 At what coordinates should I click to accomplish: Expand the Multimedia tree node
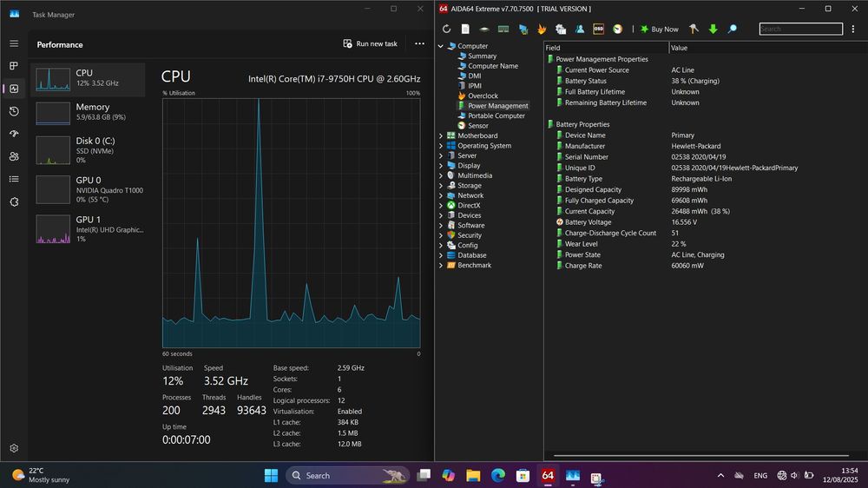click(x=441, y=175)
